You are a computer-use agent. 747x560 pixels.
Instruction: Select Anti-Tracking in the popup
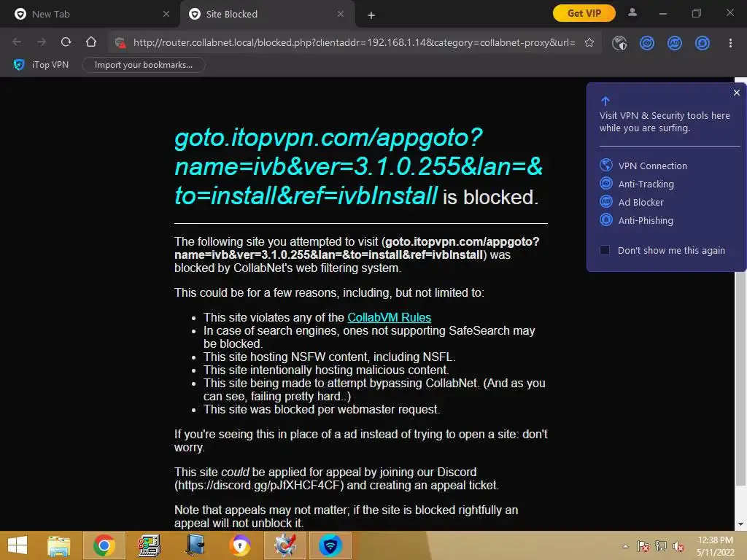pos(637,184)
